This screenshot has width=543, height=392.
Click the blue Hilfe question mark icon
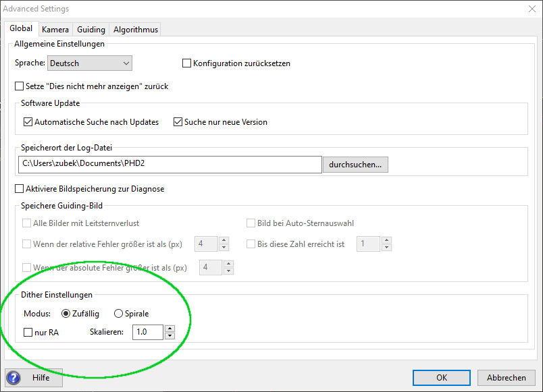click(14, 378)
